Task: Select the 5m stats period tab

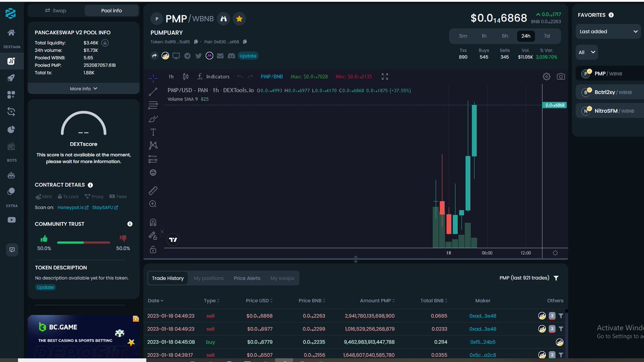Action: tap(463, 36)
